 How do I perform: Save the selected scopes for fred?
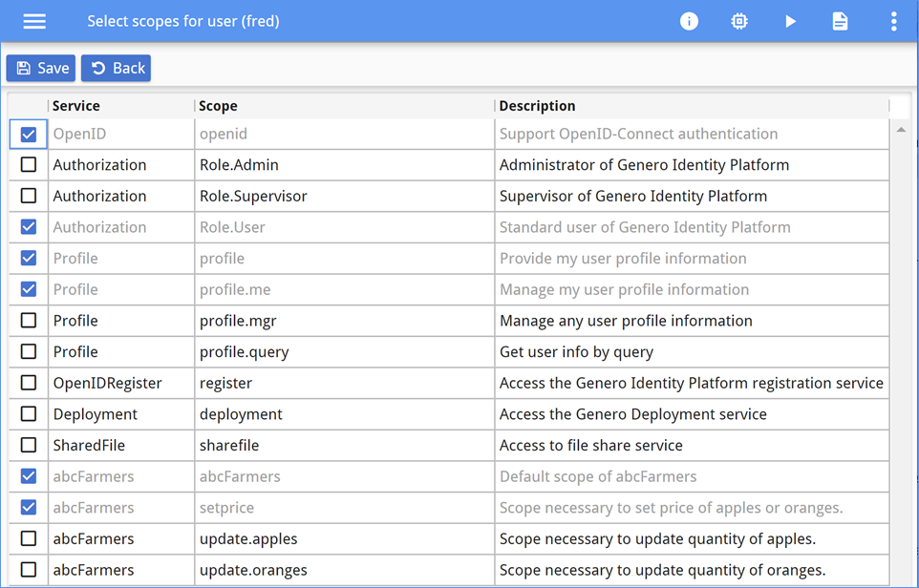(40, 68)
